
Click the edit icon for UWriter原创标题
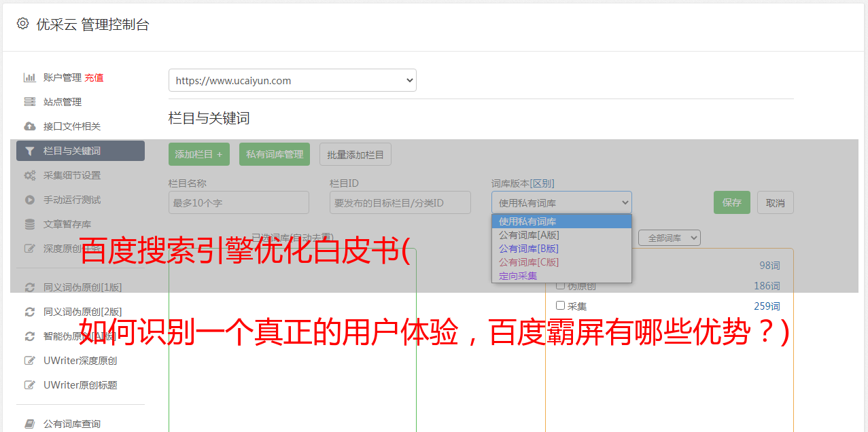30,385
